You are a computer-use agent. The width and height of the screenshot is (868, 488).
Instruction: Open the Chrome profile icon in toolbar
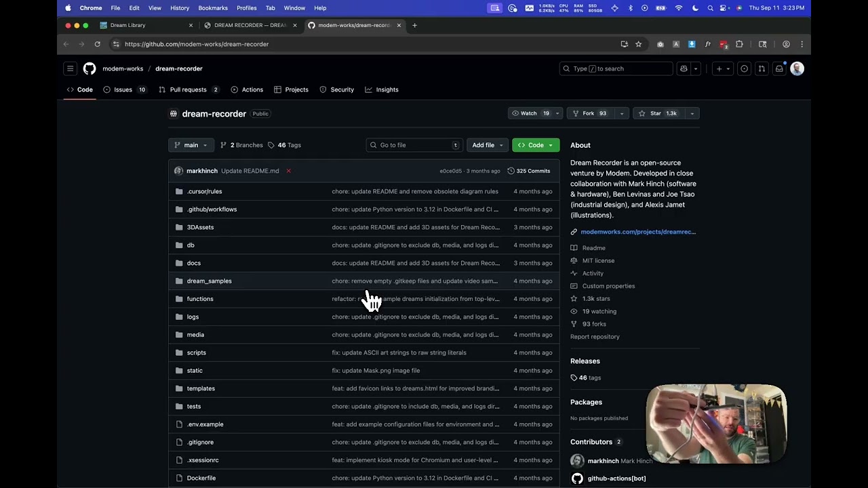click(786, 44)
